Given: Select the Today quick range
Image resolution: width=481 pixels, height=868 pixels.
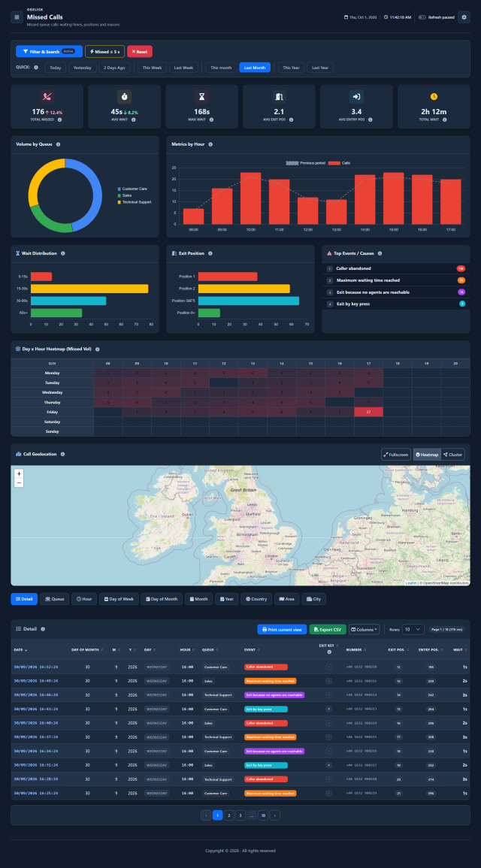Looking at the screenshot, I should (x=56, y=68).
